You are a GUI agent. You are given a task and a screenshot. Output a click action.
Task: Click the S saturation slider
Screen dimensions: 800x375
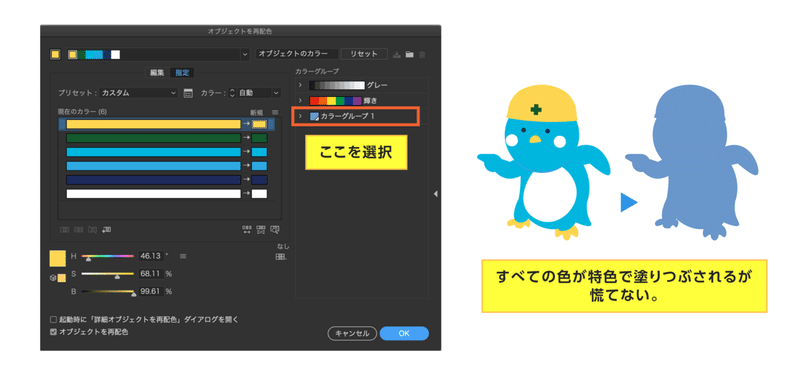(x=108, y=274)
